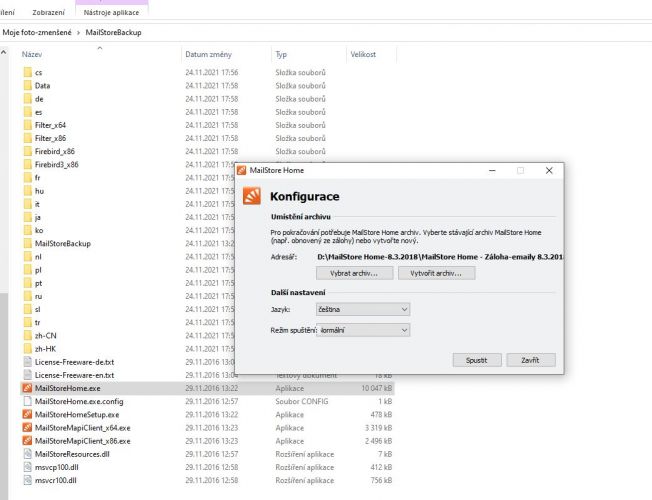
Task: Sort files by the Typ column
Action: [281, 54]
